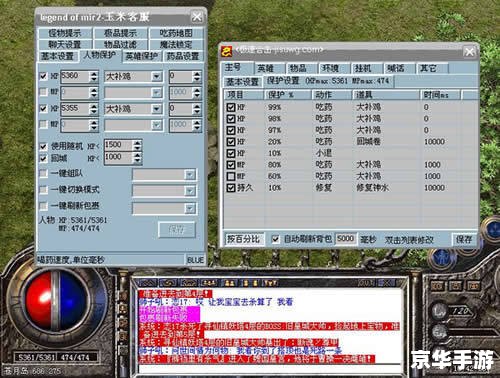
Task: Switch to the 主号 tab
Action: (x=237, y=68)
